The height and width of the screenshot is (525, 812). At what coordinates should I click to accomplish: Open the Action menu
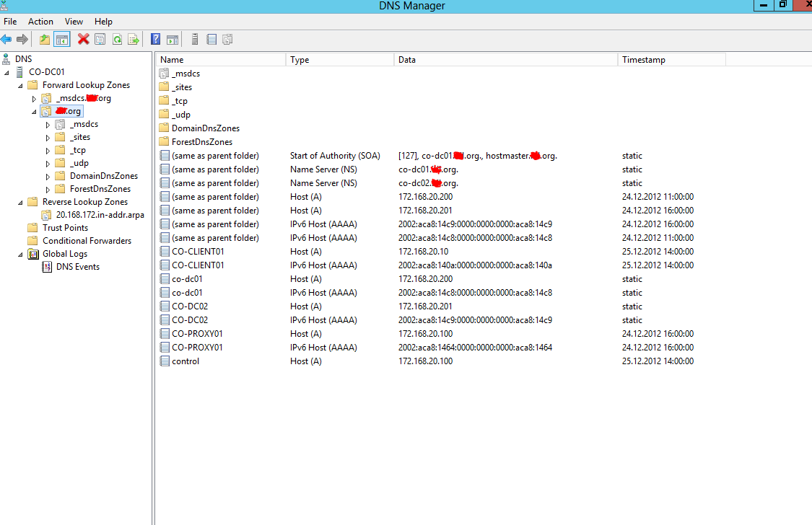[40, 22]
